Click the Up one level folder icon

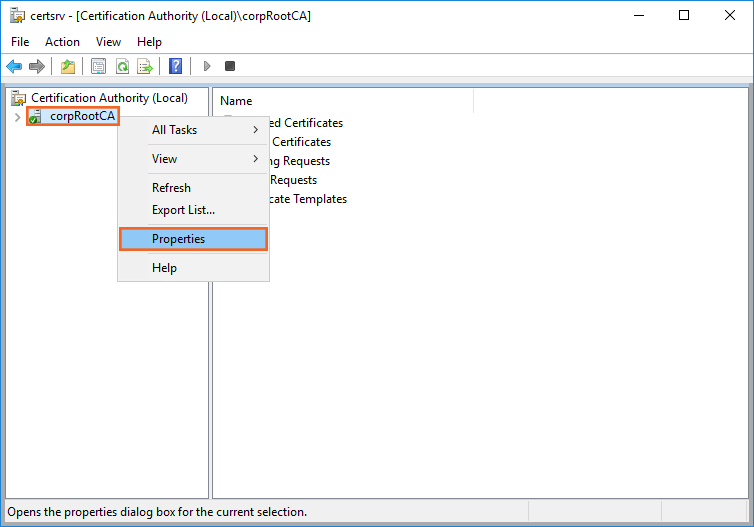point(68,67)
